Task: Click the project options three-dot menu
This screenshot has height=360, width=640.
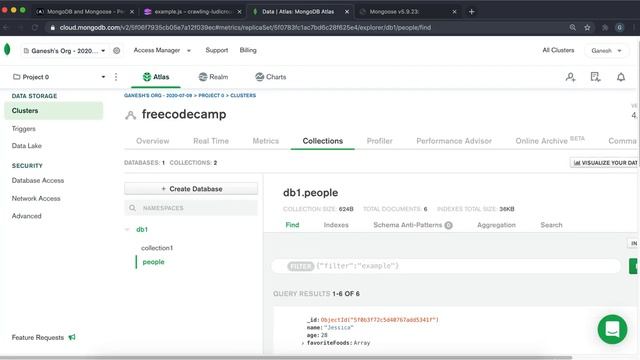Action: pos(116,77)
